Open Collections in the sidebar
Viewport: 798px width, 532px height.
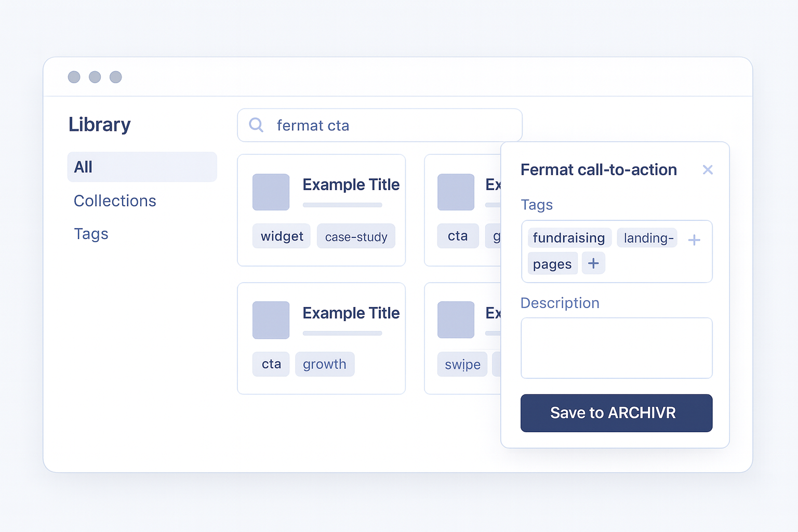click(115, 201)
